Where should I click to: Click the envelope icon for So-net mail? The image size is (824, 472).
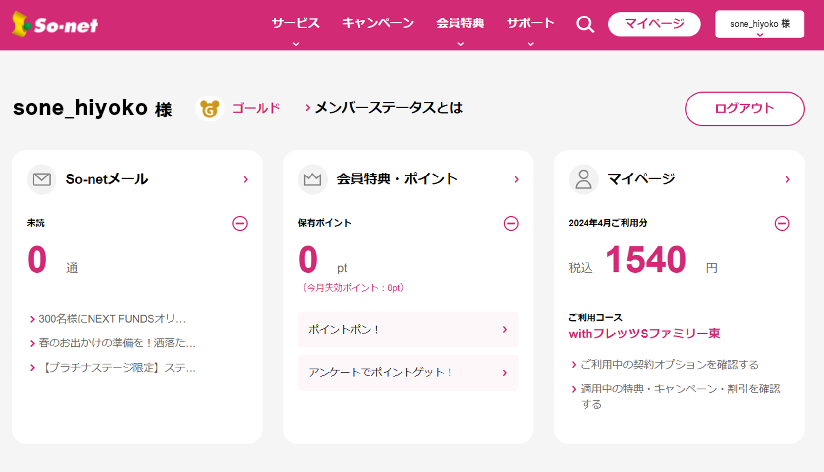[41, 179]
